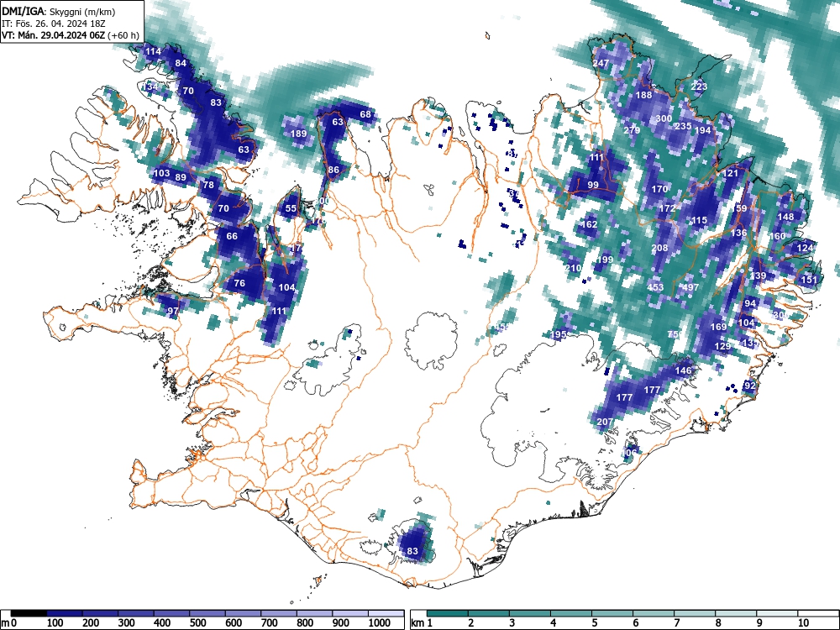
Task: Click the "900" label in the meter legend
Action: [x=341, y=623]
